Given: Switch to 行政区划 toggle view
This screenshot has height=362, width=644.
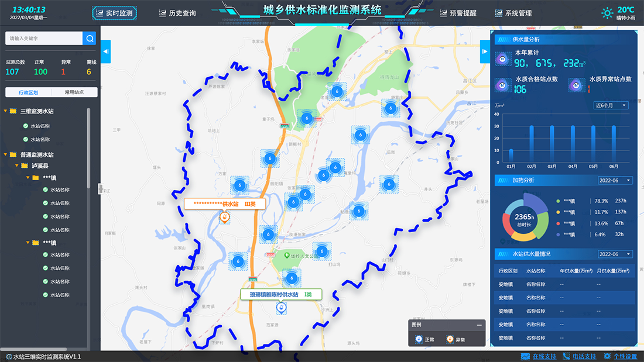Looking at the screenshot, I should [x=28, y=92].
